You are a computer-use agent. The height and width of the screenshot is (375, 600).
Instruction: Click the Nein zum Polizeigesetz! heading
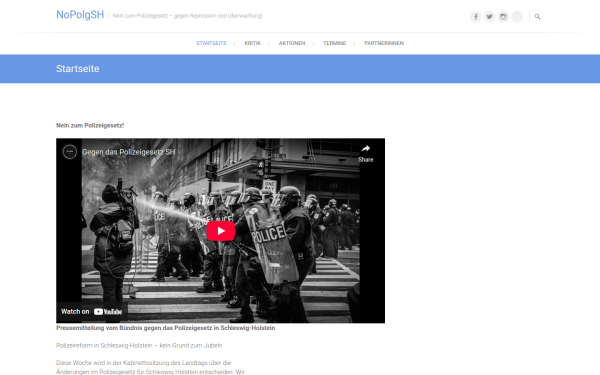coord(90,126)
